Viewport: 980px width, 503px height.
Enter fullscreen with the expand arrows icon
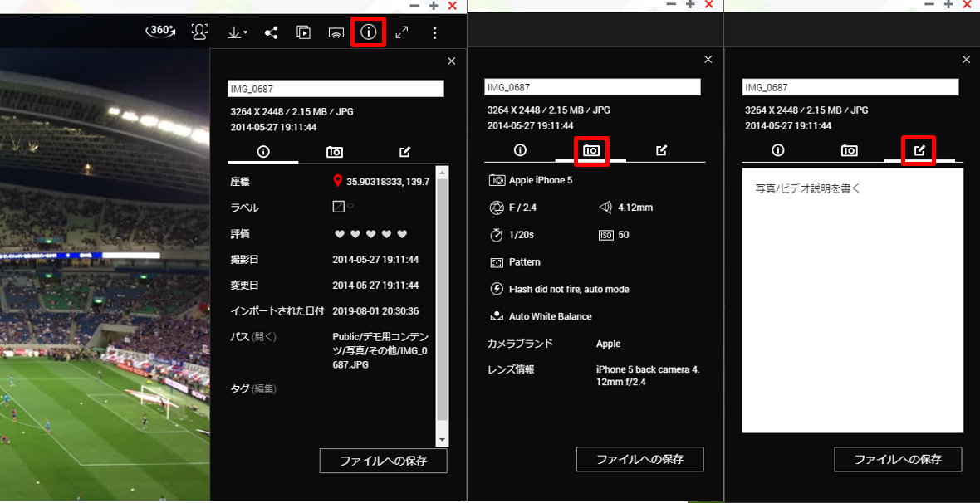pos(402,32)
